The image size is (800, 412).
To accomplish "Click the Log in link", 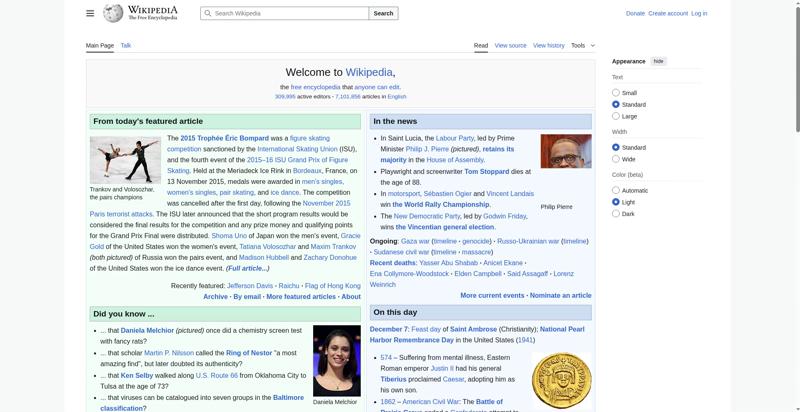I will point(699,13).
